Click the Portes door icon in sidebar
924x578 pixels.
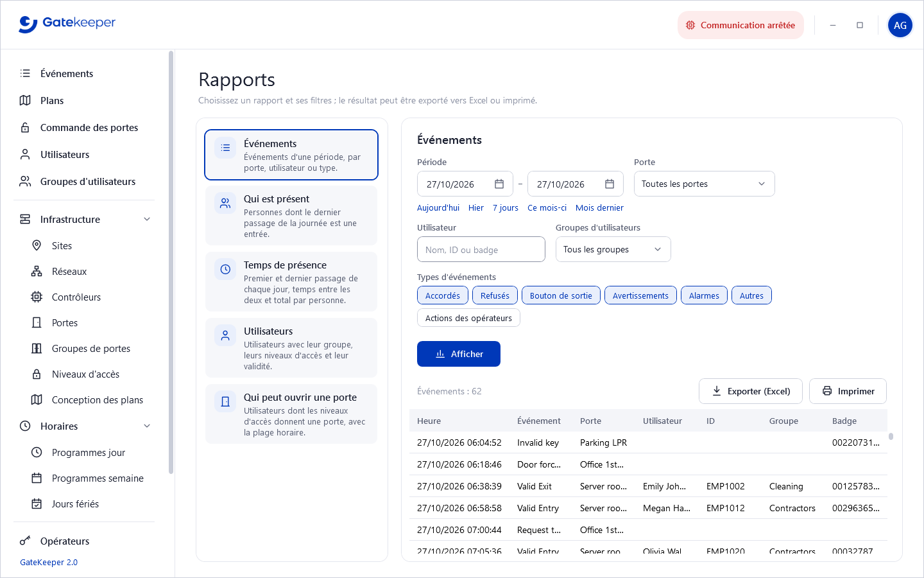click(37, 322)
